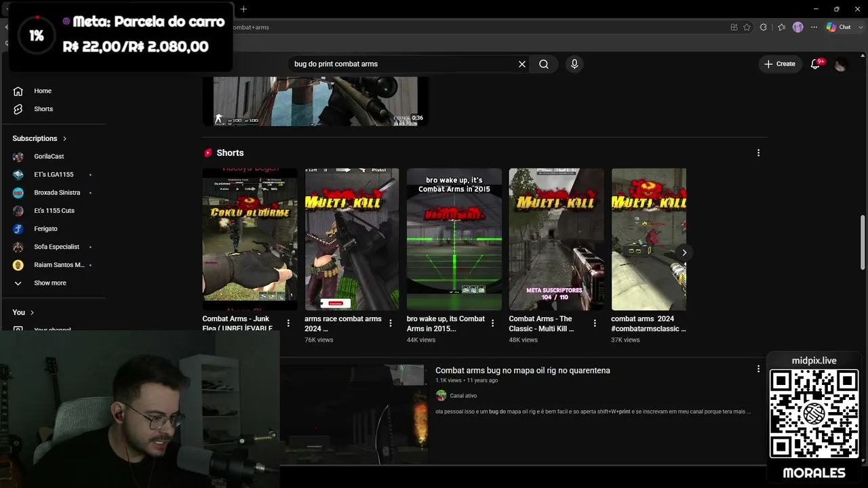This screenshot has height=488, width=868.
Task: Open the Canal ativo channel avatar
Action: (x=441, y=395)
